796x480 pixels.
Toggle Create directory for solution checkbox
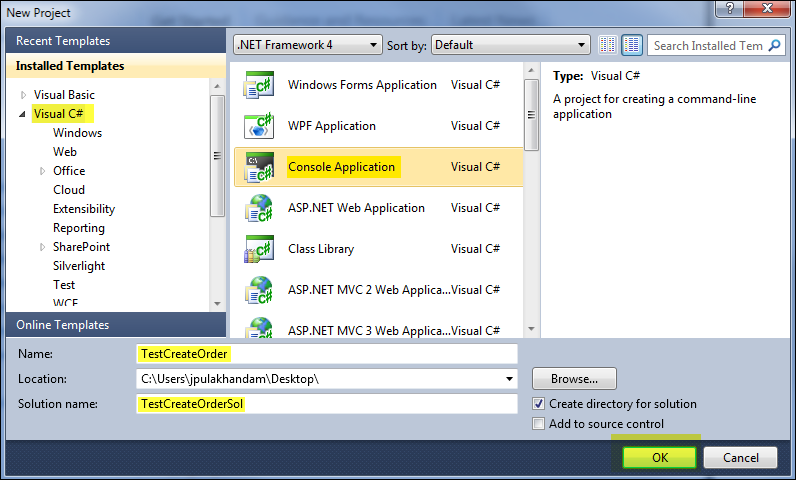(x=538, y=404)
